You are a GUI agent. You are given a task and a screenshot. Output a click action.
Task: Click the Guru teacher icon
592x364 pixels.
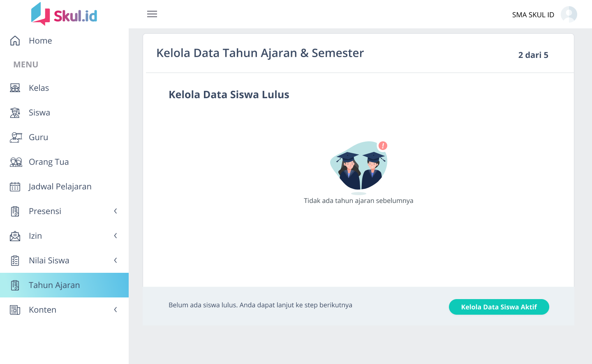15,137
